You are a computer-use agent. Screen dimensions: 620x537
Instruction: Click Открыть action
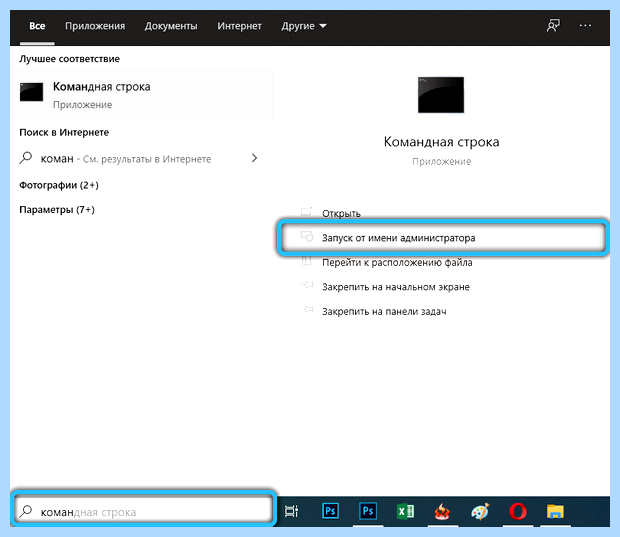[341, 214]
